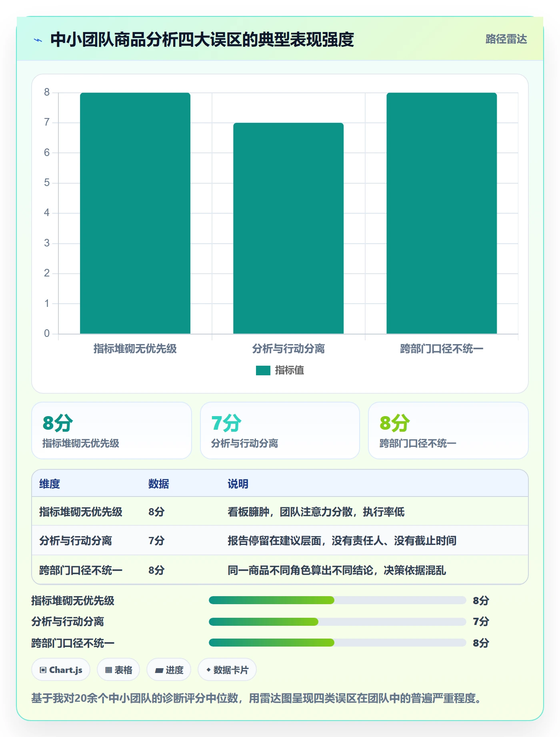Click the Chart.js chip
The image size is (560, 737).
[x=61, y=670]
